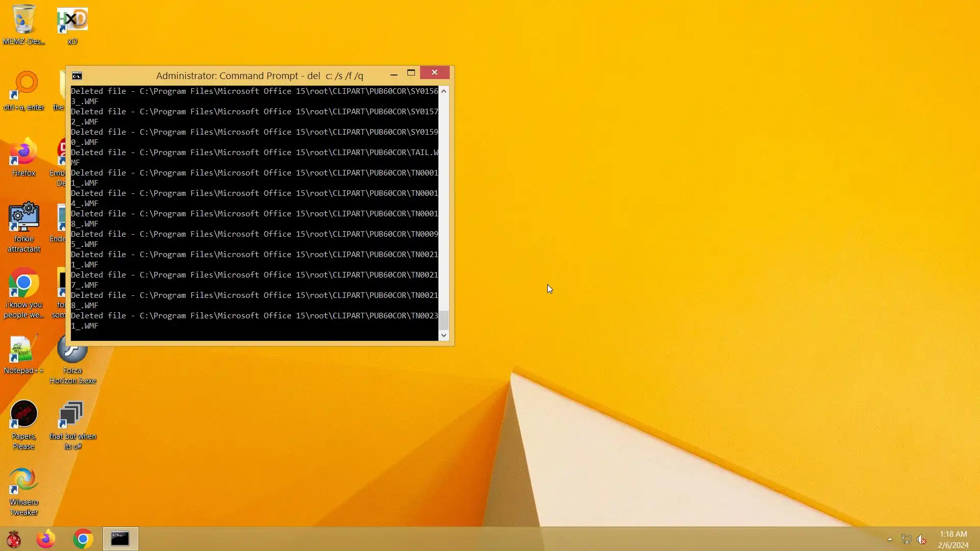Select the Command Prompt taskbar button
Screen dimensions: 980x551
[x=120, y=539]
